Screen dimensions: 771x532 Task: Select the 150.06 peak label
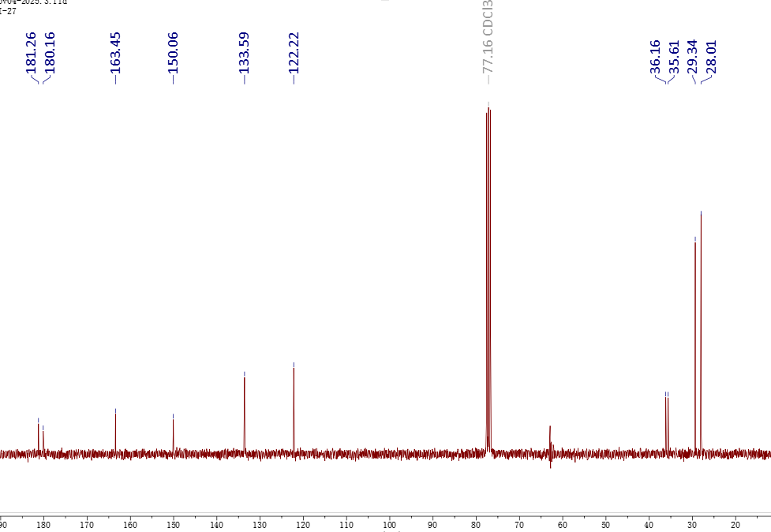pyautogui.click(x=174, y=53)
